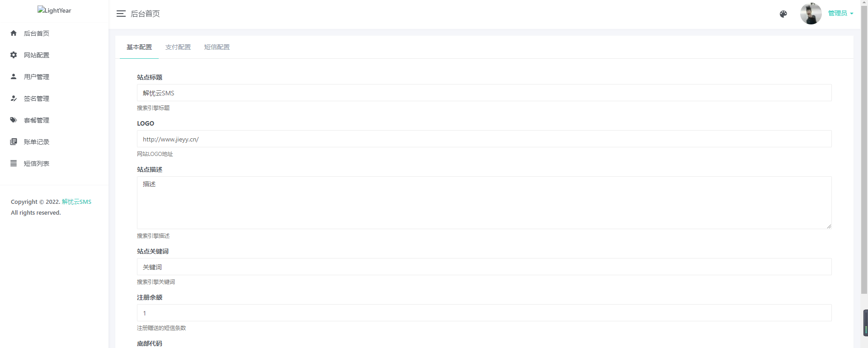Click the tags icon for 套餐管理
868x348 pixels.
pos(14,120)
